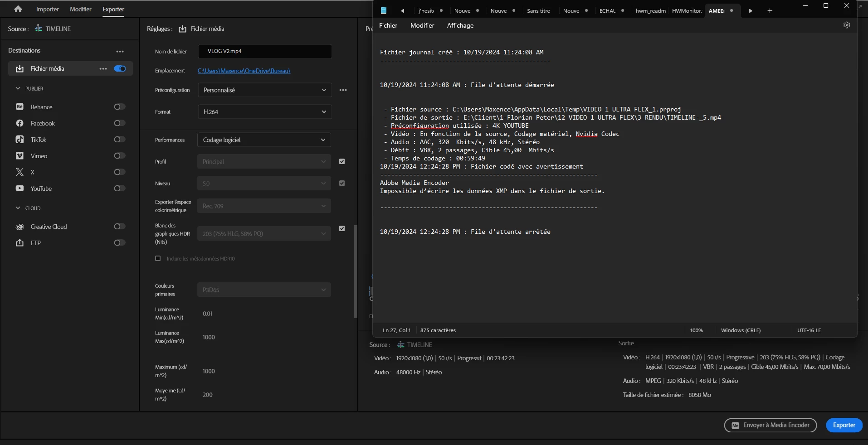The image size is (868, 445).
Task: Enable the Vimeo publish toggle
Action: [120, 156]
